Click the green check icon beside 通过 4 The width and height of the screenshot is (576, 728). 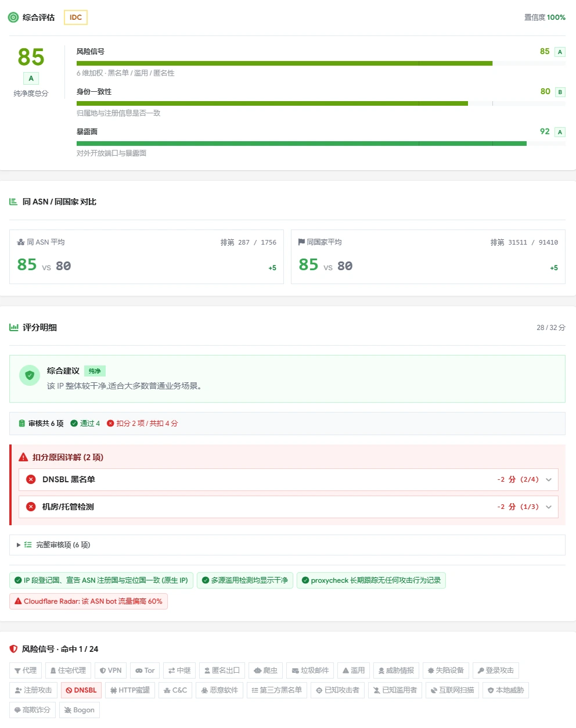tap(74, 424)
